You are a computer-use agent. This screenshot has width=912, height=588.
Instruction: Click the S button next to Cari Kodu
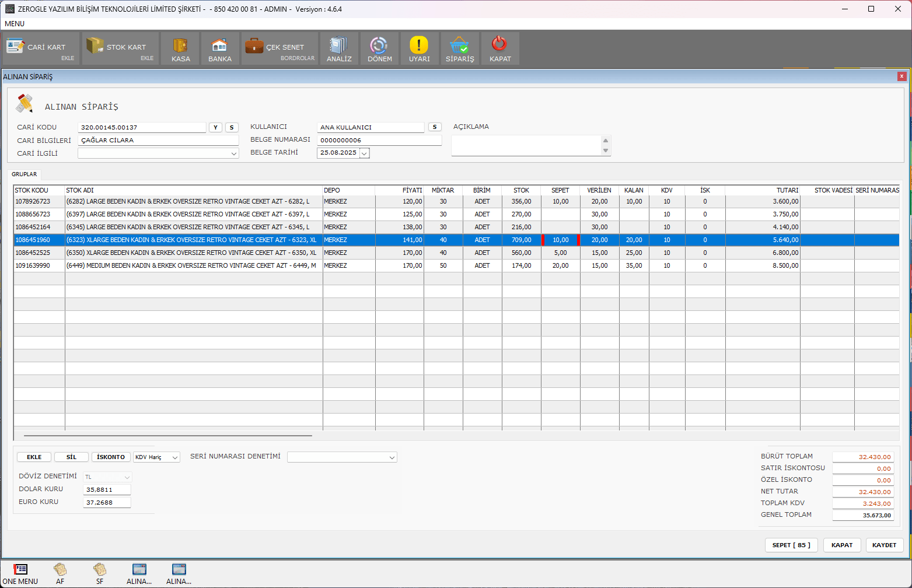click(x=232, y=127)
